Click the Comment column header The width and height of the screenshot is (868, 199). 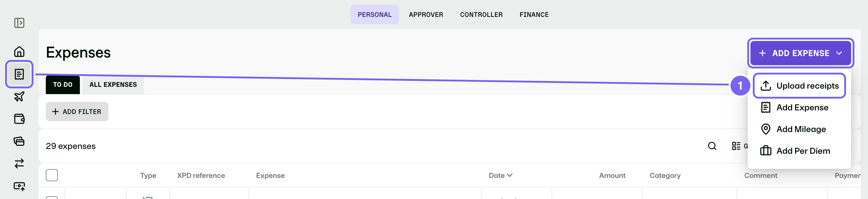[761, 175]
